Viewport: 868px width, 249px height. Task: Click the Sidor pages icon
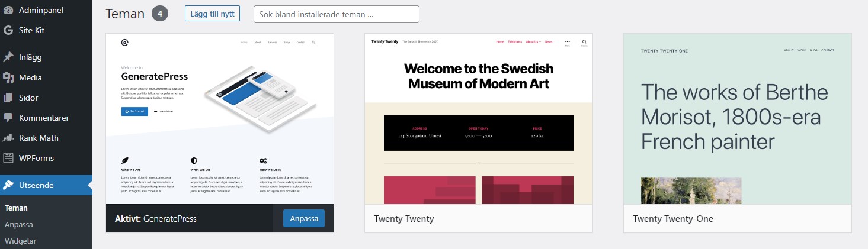coord(8,98)
